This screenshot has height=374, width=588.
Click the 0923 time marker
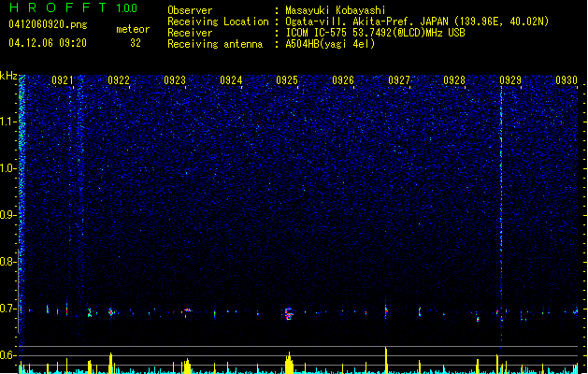pos(175,80)
